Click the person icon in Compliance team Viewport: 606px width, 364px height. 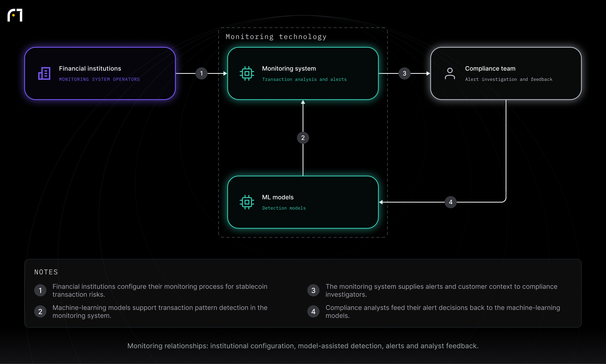click(x=450, y=73)
